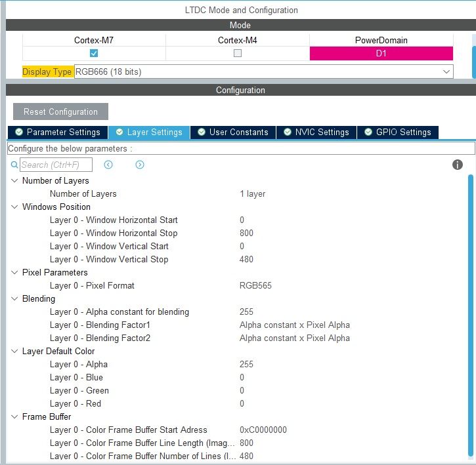Click the mode panel right scrollbar
The height and width of the screenshot is (465, 476).
[x=473, y=62]
